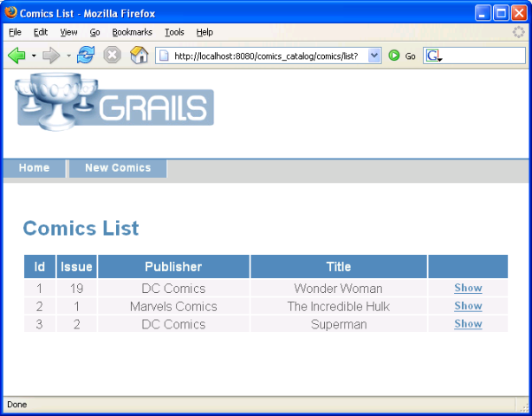Open the Back history dropdown arrow
This screenshot has height=416, width=532.
pyautogui.click(x=34, y=55)
